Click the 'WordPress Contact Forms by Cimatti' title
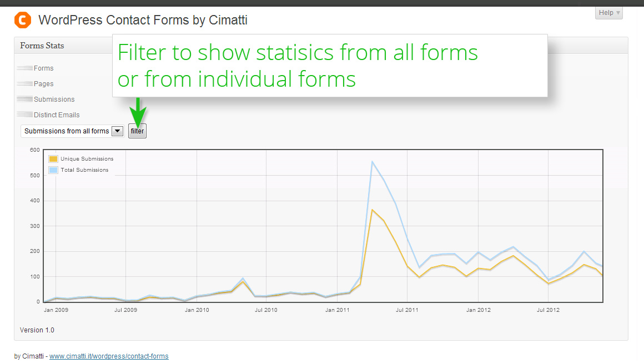 (143, 20)
